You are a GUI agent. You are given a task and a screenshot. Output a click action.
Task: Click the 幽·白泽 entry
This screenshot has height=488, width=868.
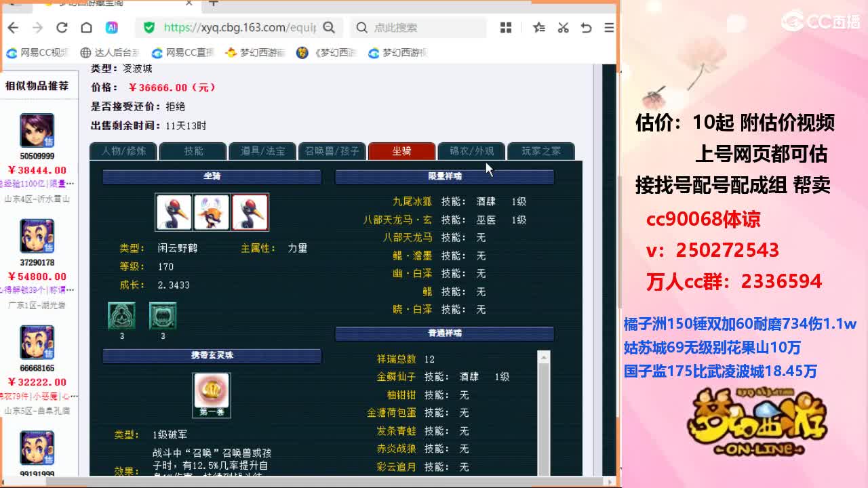[412, 273]
